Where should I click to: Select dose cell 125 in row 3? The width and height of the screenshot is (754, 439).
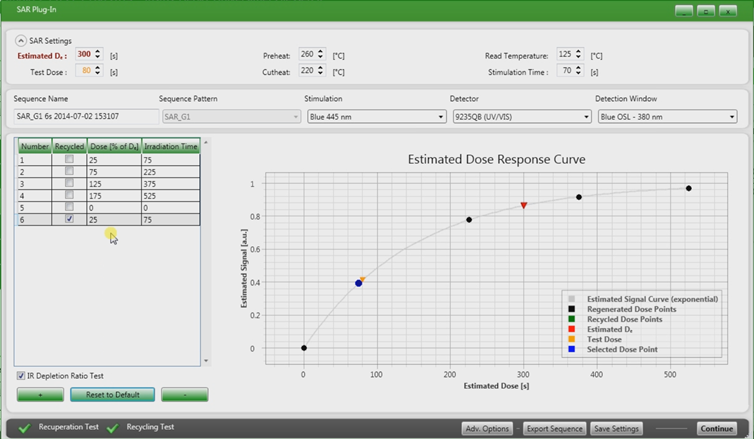pos(114,184)
